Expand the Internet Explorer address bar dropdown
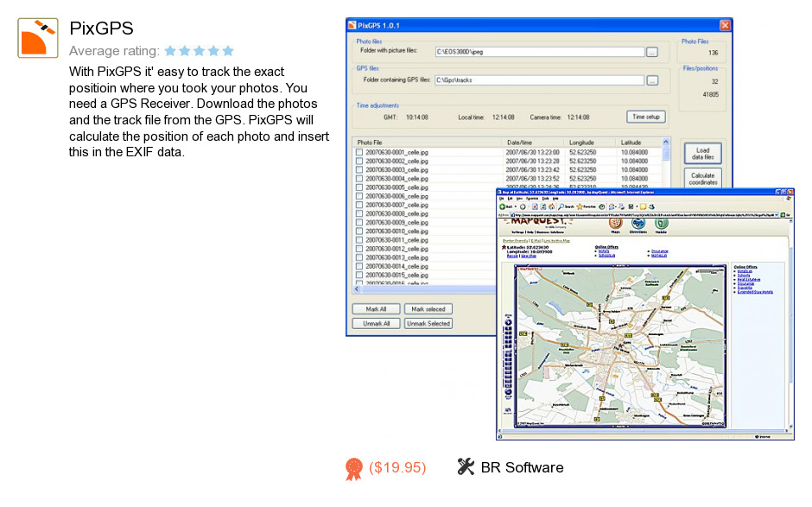This screenshot has height=507, width=812. (x=777, y=215)
